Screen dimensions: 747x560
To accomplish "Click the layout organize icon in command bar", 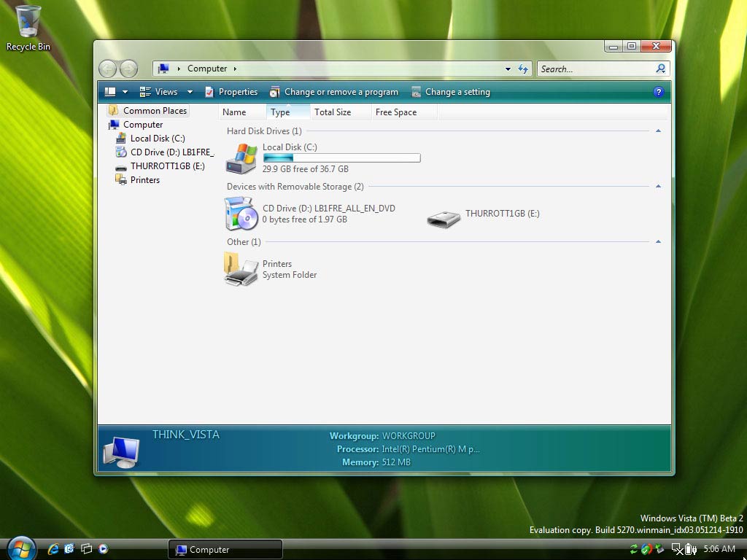I will click(110, 92).
